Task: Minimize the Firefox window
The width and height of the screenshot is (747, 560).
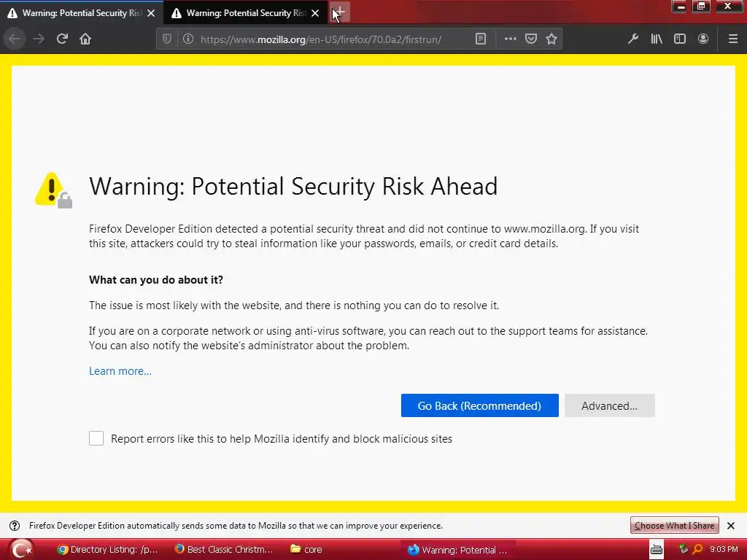Action: tap(681, 6)
